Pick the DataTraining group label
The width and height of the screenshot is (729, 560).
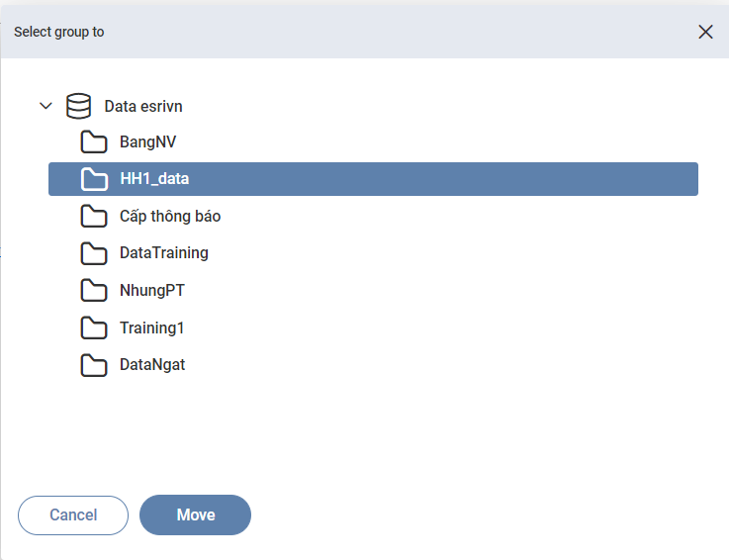[163, 253]
